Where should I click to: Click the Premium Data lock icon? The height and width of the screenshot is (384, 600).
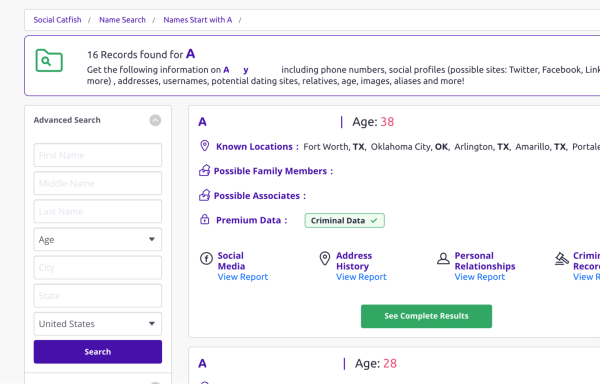click(205, 220)
